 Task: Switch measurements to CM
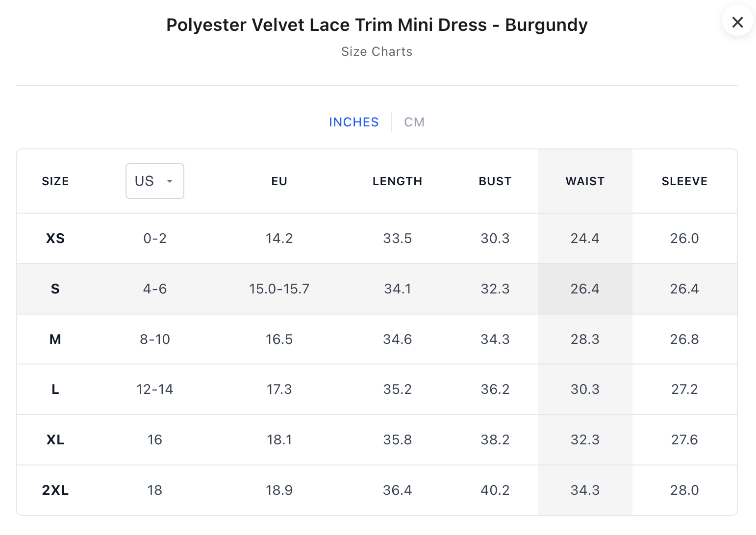[414, 122]
